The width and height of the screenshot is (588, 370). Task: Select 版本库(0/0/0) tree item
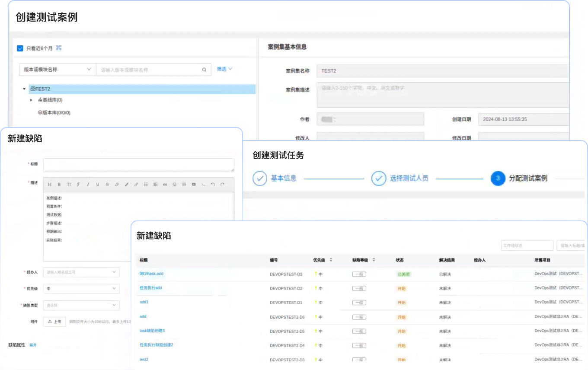pos(54,113)
